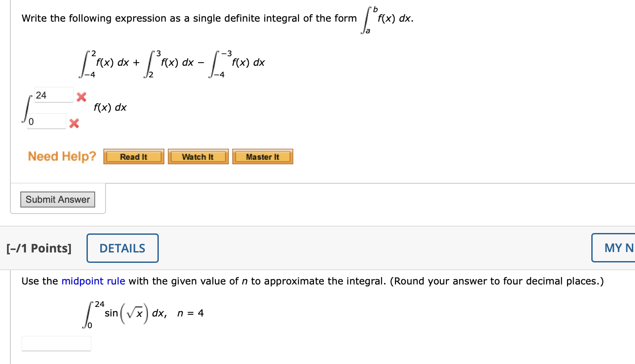Select the lower limit field containing 0

click(46, 121)
